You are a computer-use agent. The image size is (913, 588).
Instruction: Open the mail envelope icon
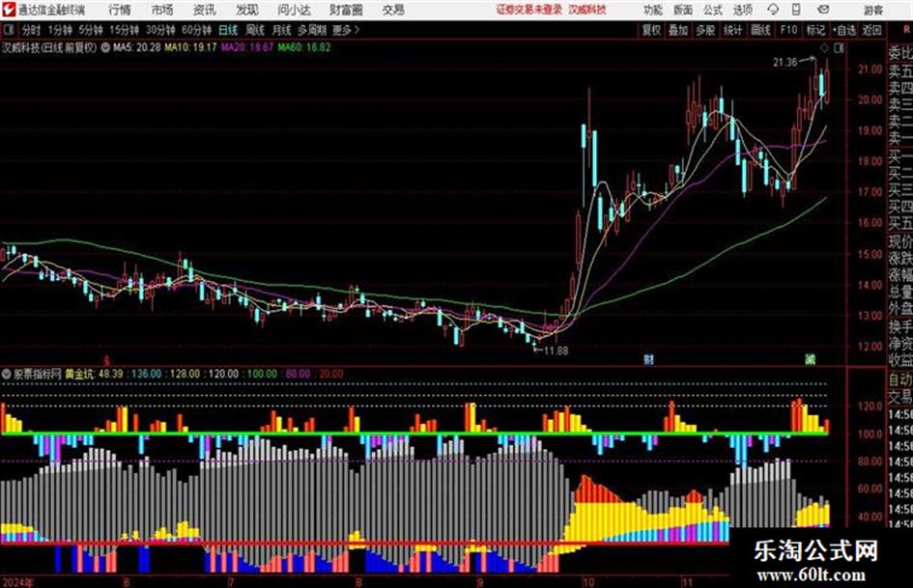823,10
